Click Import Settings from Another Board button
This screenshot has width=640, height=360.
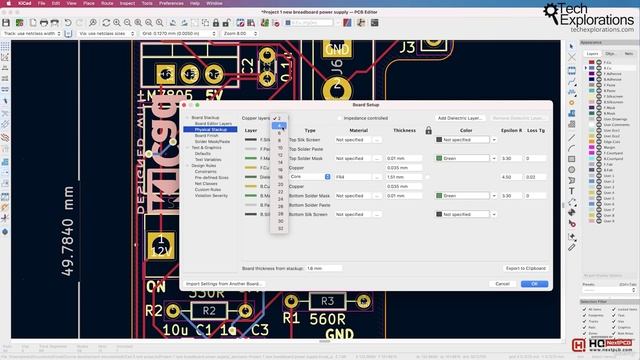223,284
